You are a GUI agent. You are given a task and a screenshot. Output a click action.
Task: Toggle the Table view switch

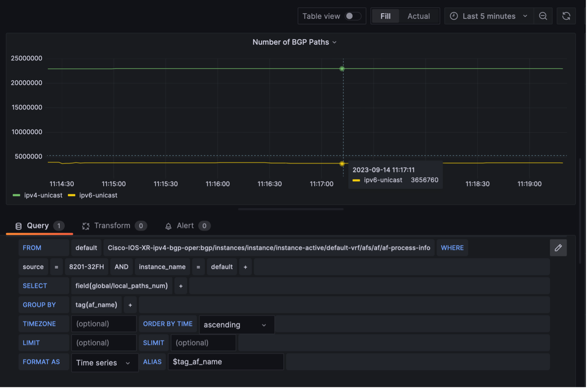353,16
